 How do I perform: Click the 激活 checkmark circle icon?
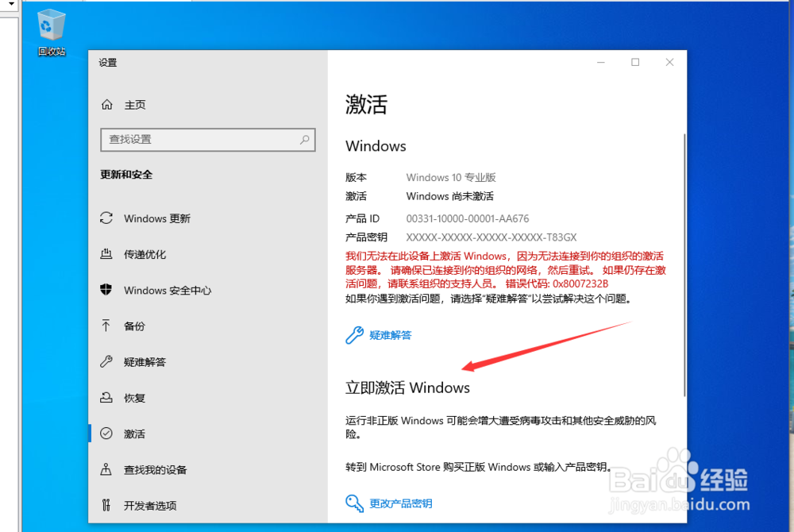click(106, 434)
